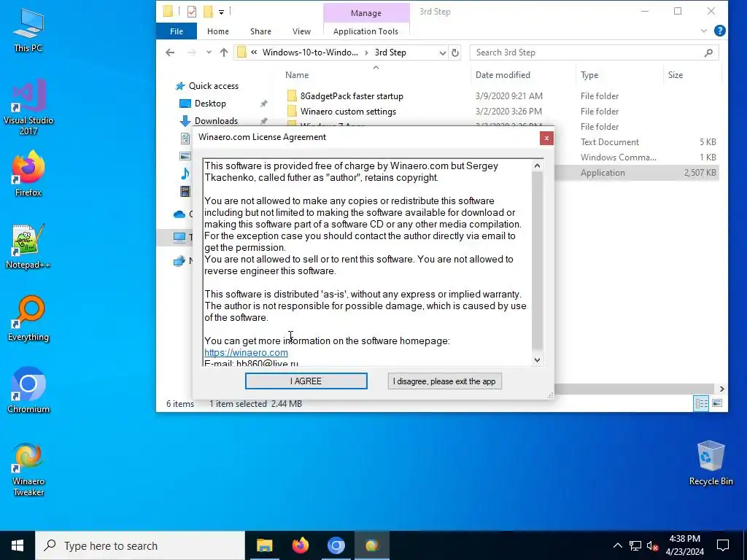Viewport: 747px width, 560px height.
Task: Open Notepad++ desktop shortcut
Action: pos(28,246)
